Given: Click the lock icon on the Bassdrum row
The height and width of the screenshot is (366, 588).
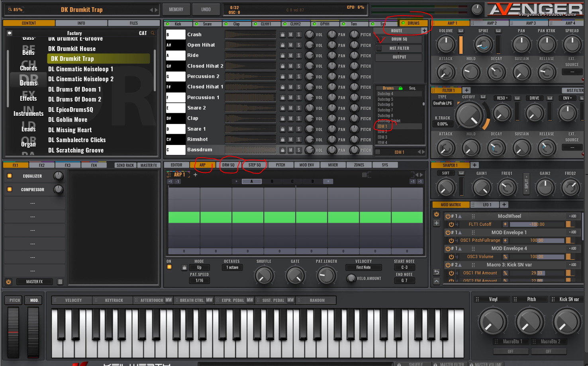Looking at the screenshot, I should (x=282, y=150).
